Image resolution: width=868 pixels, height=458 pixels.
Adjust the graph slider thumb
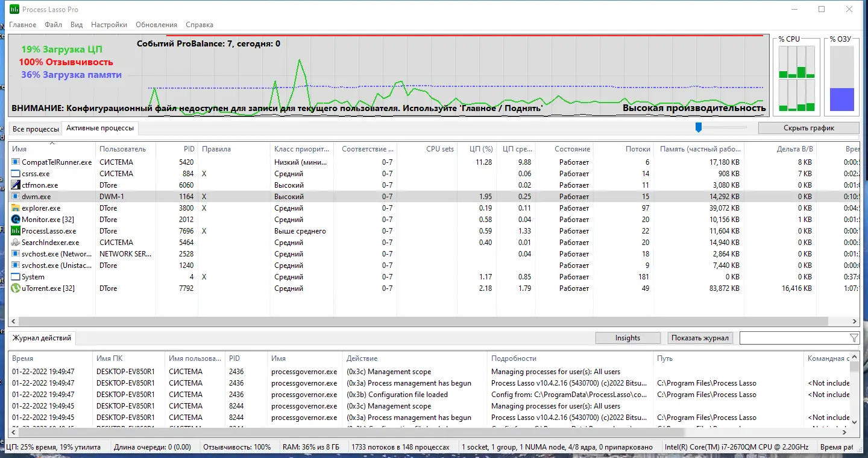[699, 127]
